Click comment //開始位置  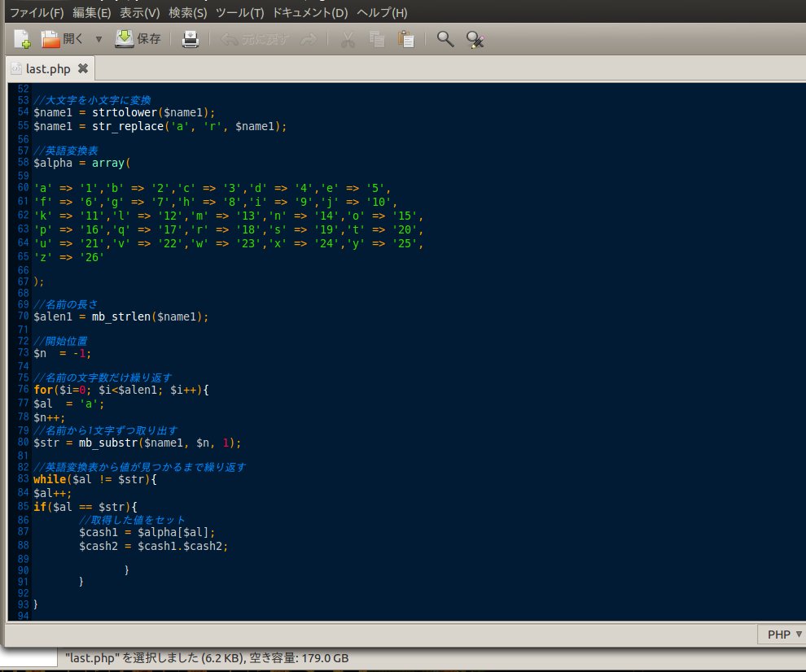click(x=60, y=341)
